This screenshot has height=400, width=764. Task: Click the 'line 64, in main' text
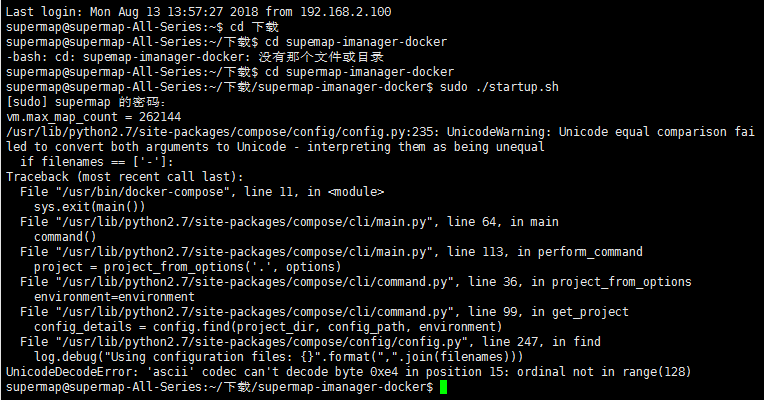point(503,222)
